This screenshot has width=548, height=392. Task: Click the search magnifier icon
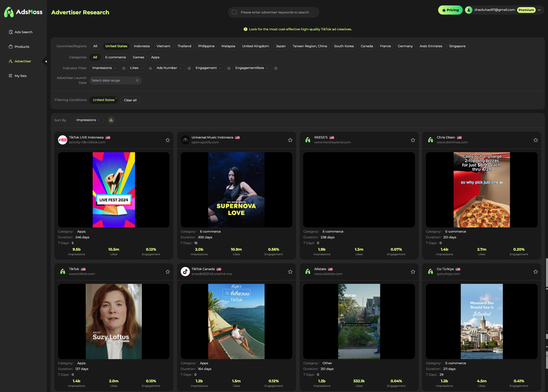(x=235, y=12)
